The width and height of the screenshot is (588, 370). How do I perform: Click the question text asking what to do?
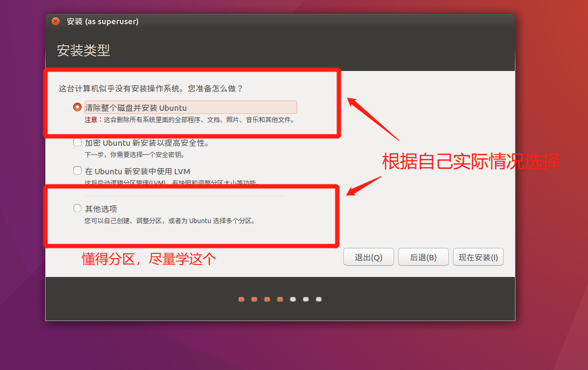click(149, 89)
